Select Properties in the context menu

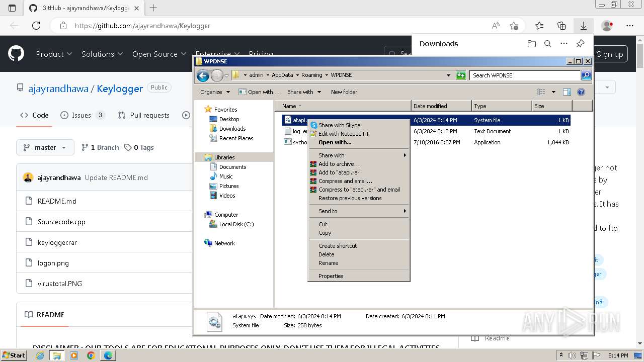(x=359, y=276)
